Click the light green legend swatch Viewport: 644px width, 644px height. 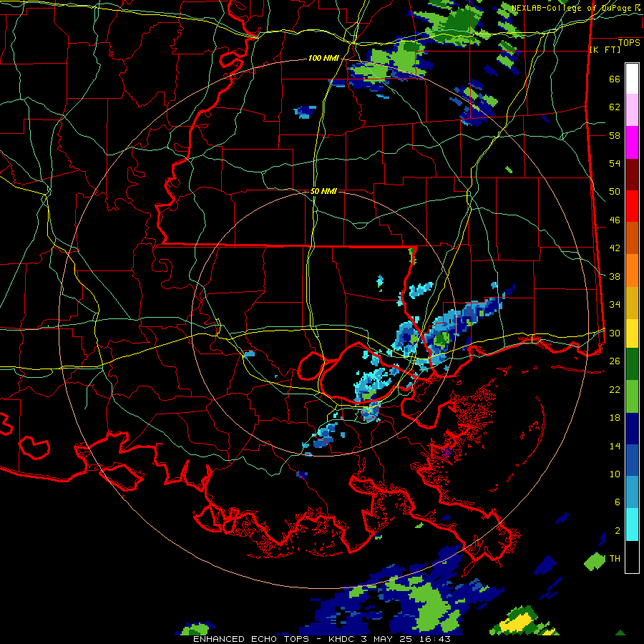[x=632, y=396]
